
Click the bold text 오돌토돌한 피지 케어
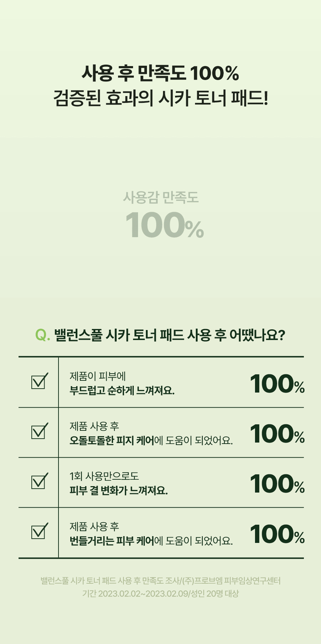click(x=112, y=440)
